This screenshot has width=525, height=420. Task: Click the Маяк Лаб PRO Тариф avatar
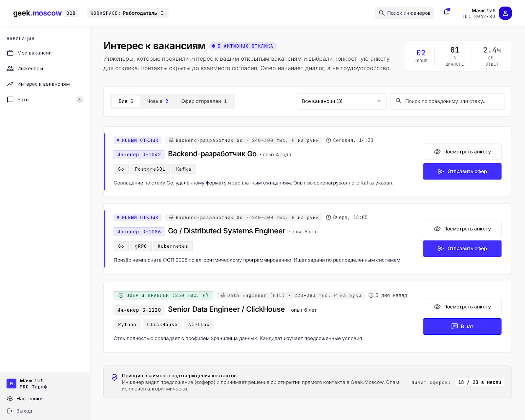[x=11, y=383]
